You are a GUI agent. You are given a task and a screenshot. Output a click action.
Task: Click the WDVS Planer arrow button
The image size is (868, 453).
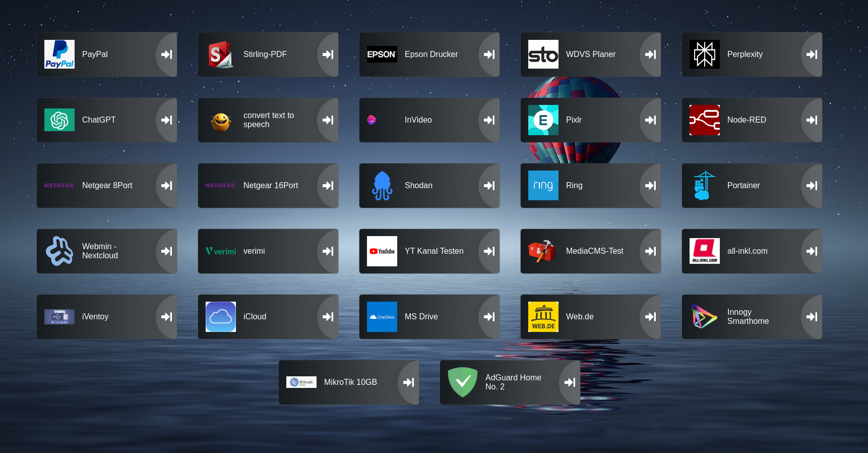pos(650,54)
